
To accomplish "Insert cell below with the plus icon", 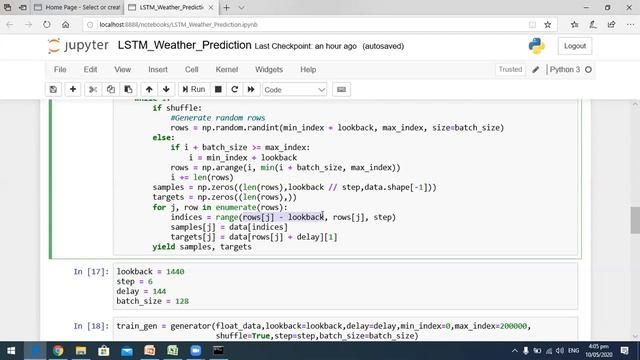I will 73,89.
